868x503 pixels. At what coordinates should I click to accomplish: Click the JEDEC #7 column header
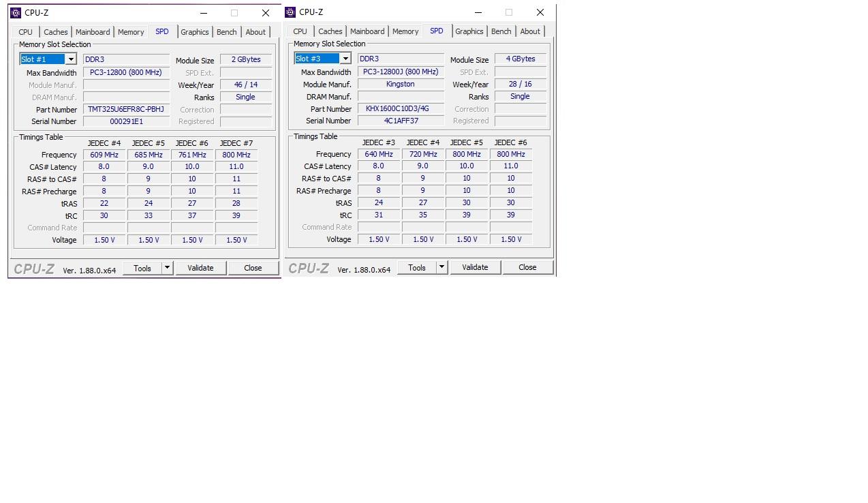236,143
